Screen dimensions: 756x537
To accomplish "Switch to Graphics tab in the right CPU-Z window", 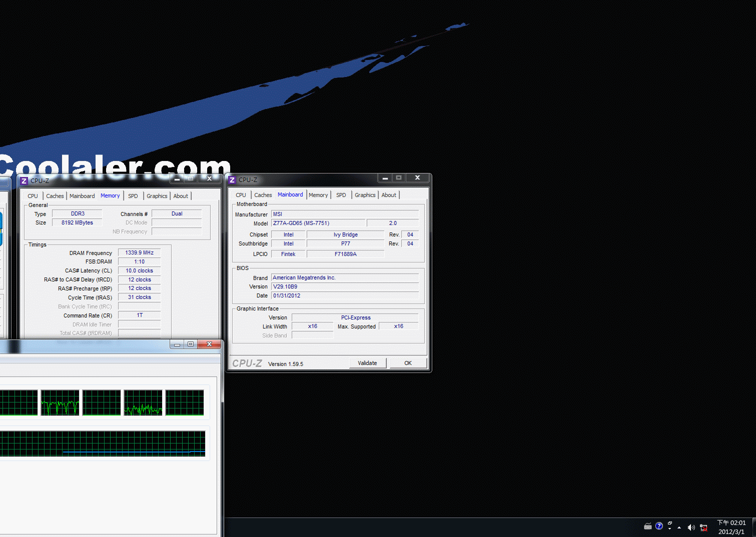I will (x=365, y=195).
